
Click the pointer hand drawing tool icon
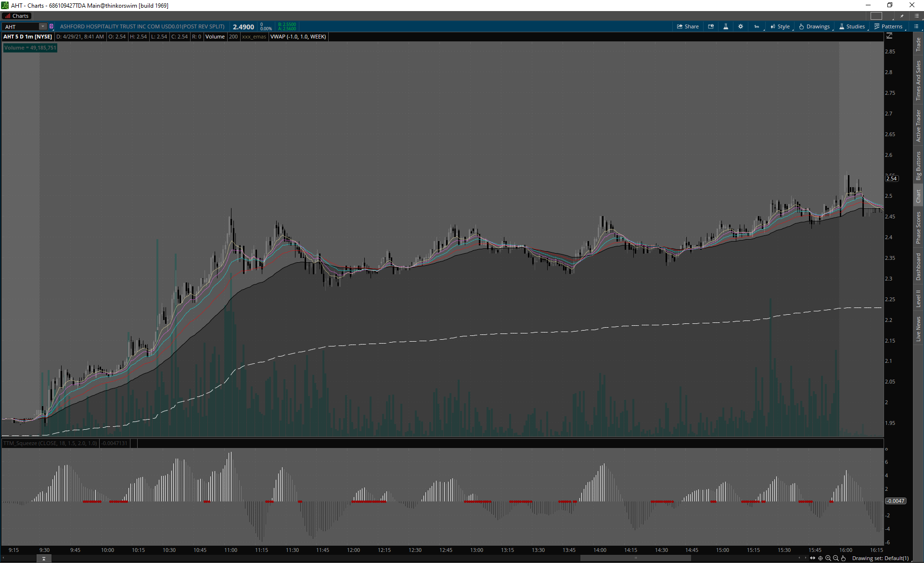click(x=843, y=558)
